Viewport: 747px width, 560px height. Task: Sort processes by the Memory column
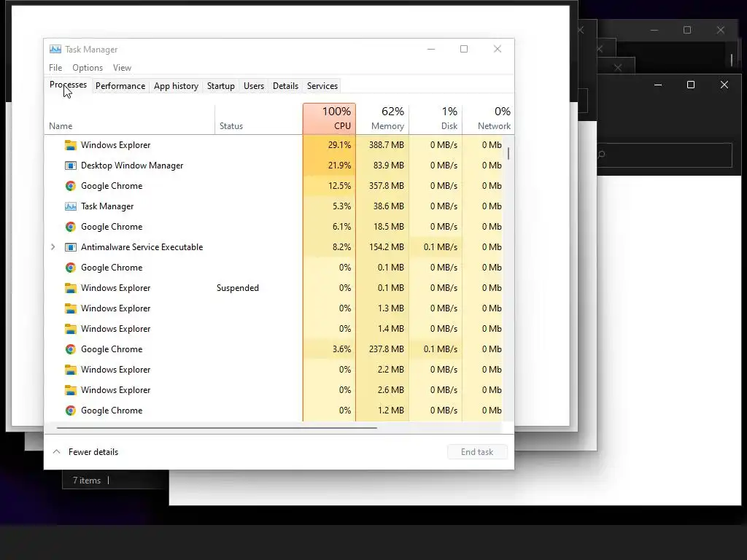382,119
